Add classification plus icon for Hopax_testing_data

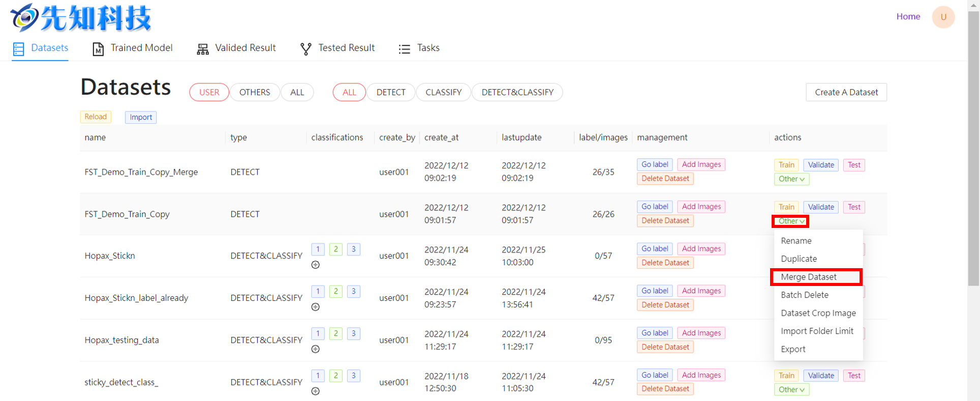(316, 349)
